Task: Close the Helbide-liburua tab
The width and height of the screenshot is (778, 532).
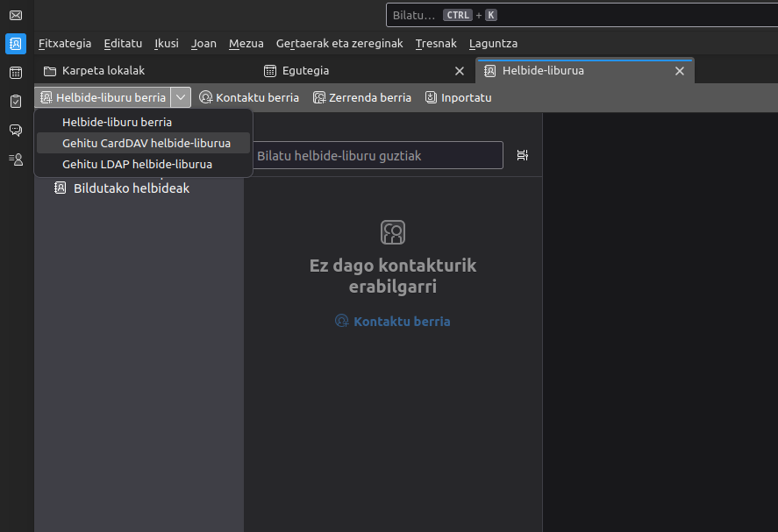Action: pos(678,71)
